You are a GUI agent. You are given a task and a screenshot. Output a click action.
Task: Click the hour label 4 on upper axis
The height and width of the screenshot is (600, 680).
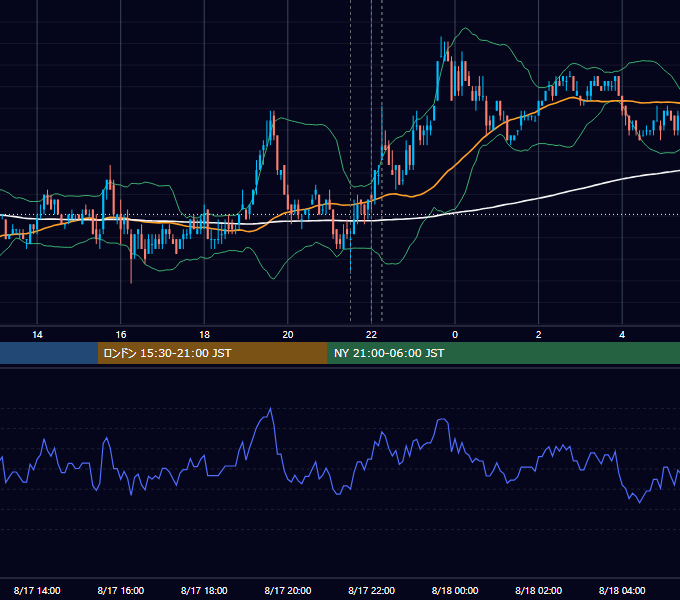click(622, 335)
